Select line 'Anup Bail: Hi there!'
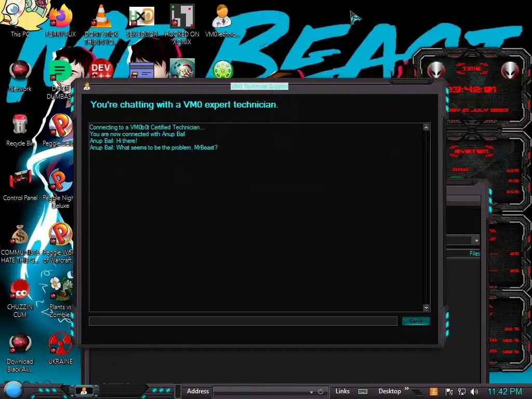Image resolution: width=532 pixels, height=399 pixels. 113,141
